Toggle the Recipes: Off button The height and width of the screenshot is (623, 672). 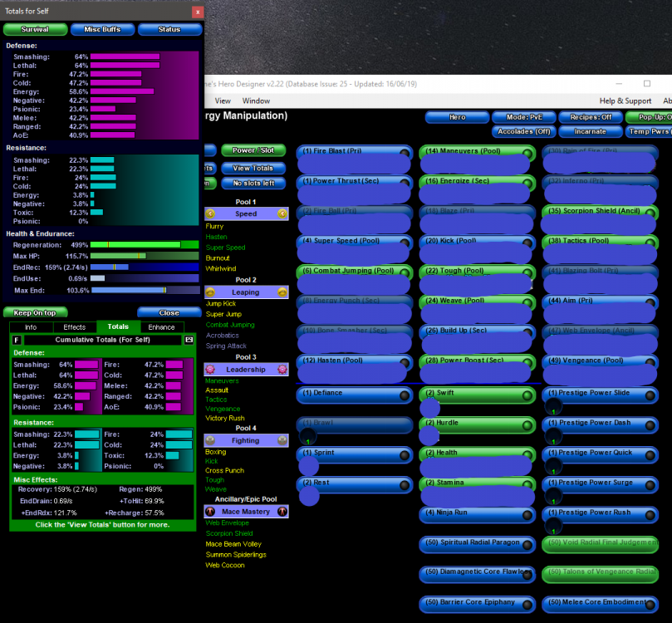tap(590, 117)
